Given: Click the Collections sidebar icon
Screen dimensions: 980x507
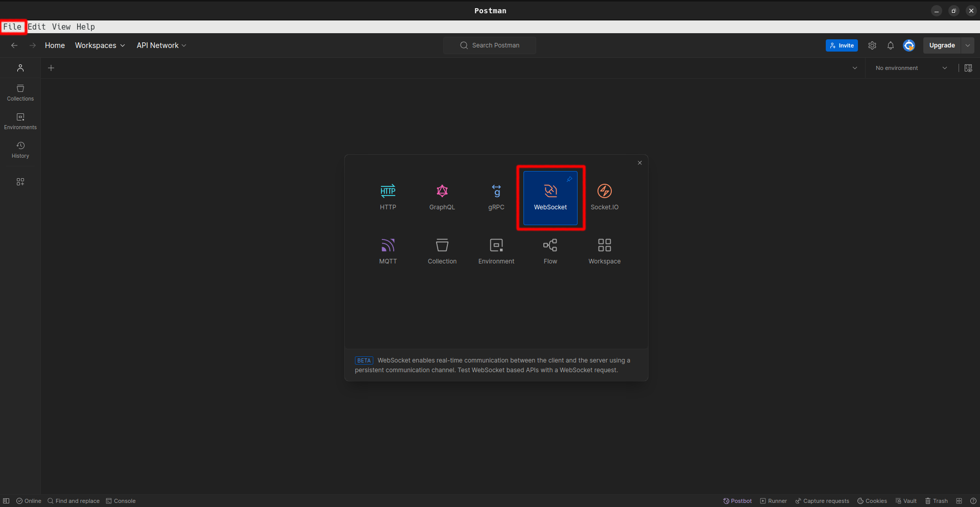Looking at the screenshot, I should click(x=20, y=92).
